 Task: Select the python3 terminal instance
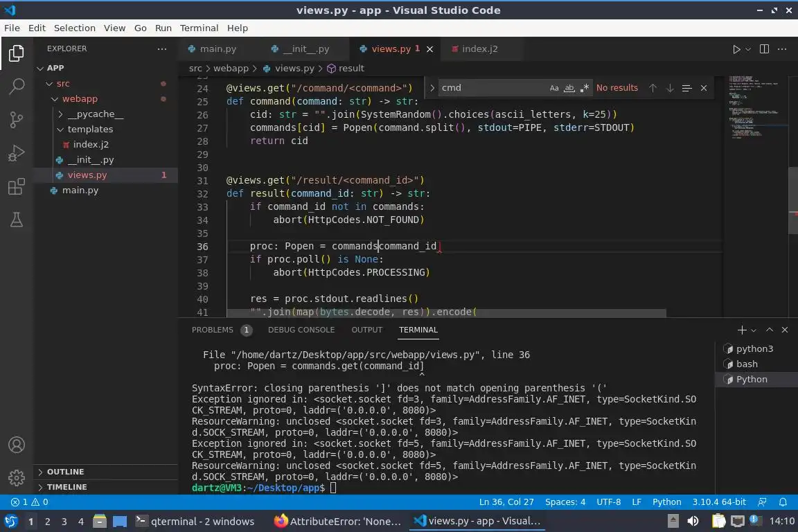coord(756,348)
